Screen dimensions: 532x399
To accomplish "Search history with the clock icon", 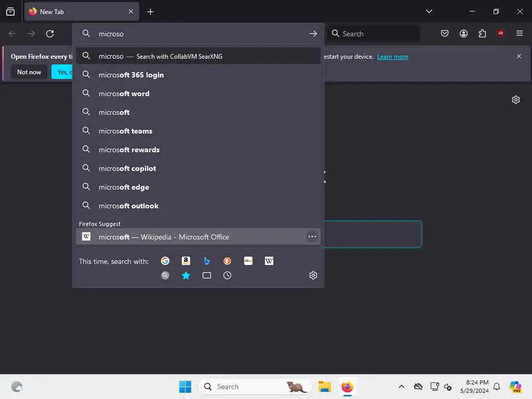I will (x=228, y=275).
